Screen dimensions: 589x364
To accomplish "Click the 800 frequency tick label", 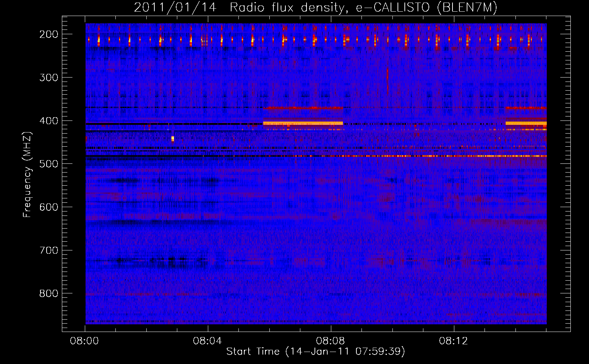I will 48,293.
